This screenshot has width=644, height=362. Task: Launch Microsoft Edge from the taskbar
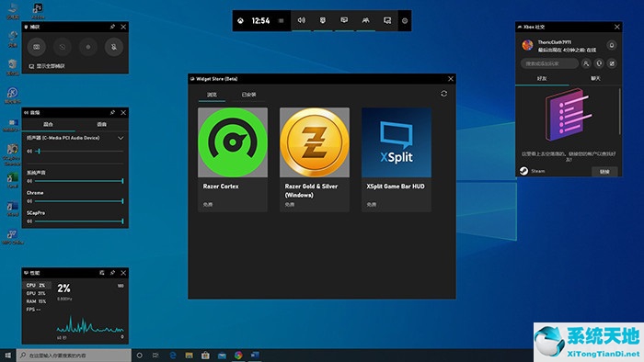(173, 356)
